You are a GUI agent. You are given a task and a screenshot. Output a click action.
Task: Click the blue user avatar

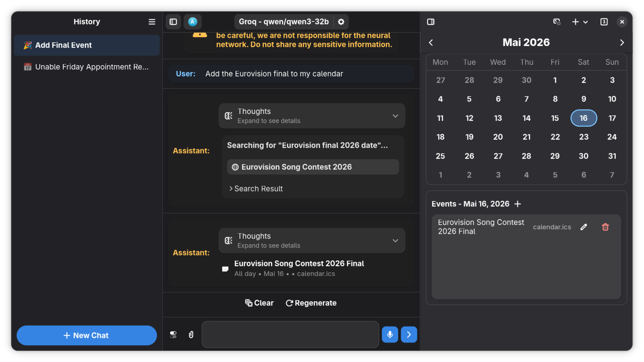[x=193, y=22]
